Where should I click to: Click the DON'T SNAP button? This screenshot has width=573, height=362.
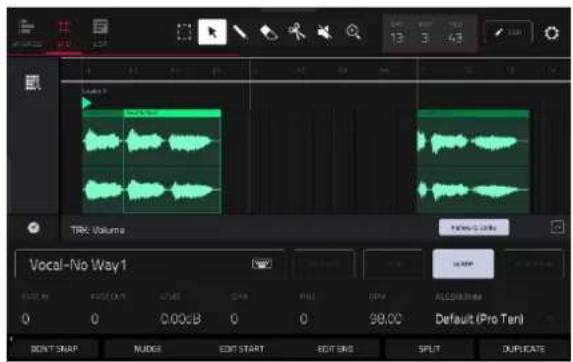(x=54, y=349)
